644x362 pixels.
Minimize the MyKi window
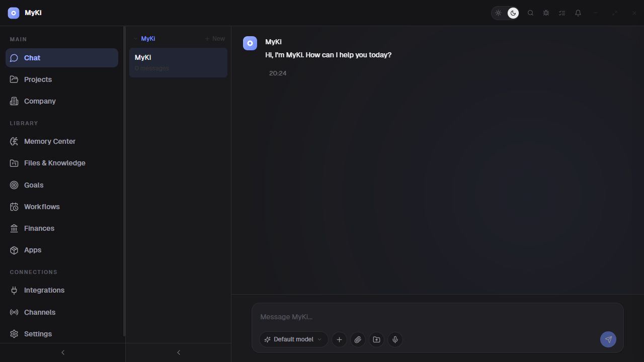(x=595, y=13)
